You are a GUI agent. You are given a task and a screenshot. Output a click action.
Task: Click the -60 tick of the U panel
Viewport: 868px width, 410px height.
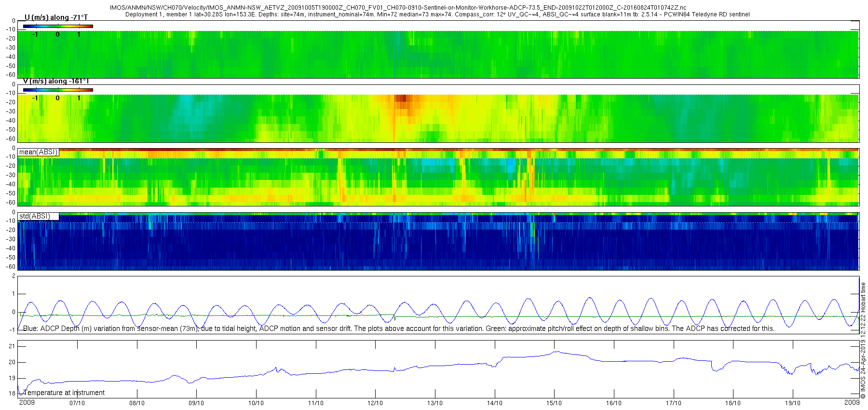[11, 75]
